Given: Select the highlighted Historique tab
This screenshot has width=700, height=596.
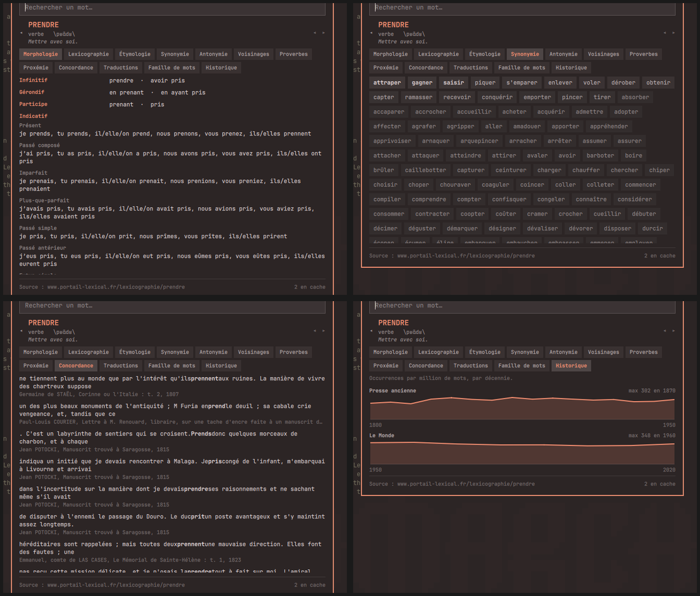Looking at the screenshot, I should [571, 366].
